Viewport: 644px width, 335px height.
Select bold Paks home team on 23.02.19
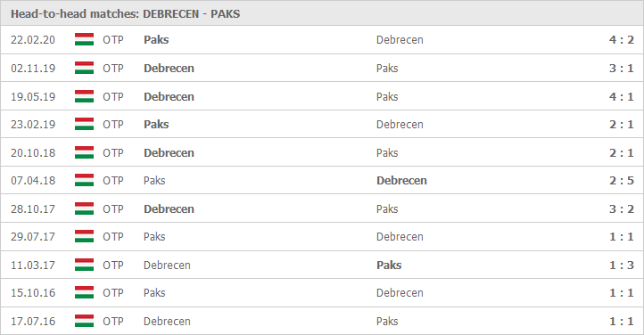(x=156, y=124)
